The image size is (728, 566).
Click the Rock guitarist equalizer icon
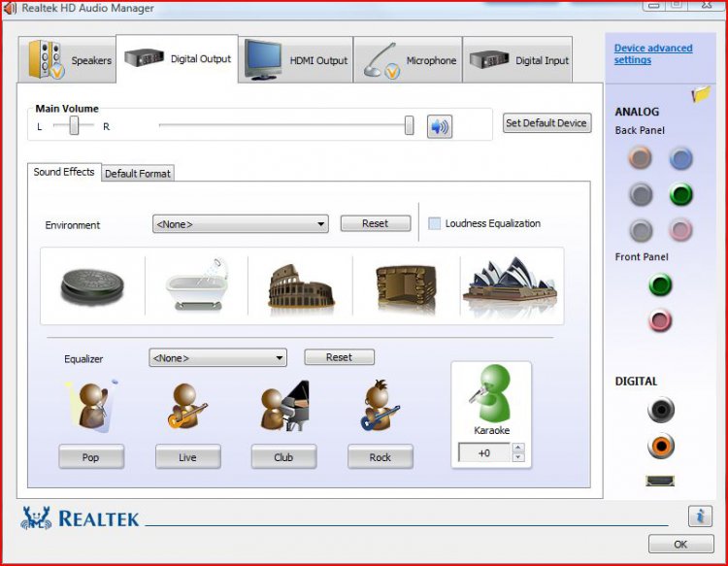coord(380,405)
